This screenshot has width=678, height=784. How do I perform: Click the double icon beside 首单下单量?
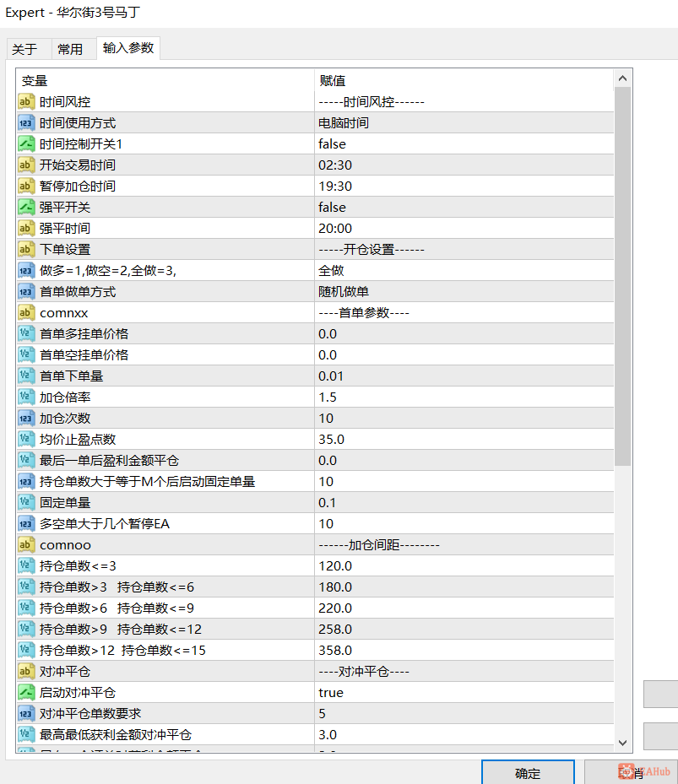(26, 376)
